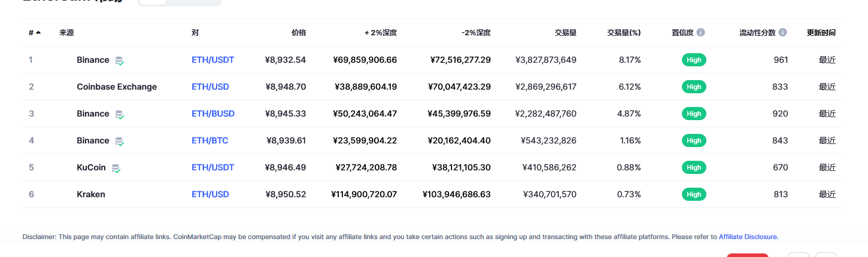Sort the table by 价格 column
868x257 pixels.
(299, 32)
